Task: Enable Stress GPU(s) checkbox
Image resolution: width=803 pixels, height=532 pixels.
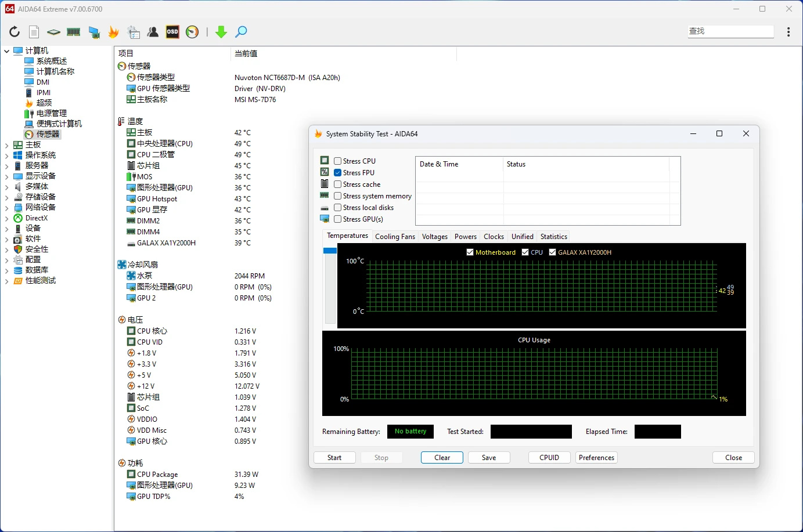Action: [338, 219]
